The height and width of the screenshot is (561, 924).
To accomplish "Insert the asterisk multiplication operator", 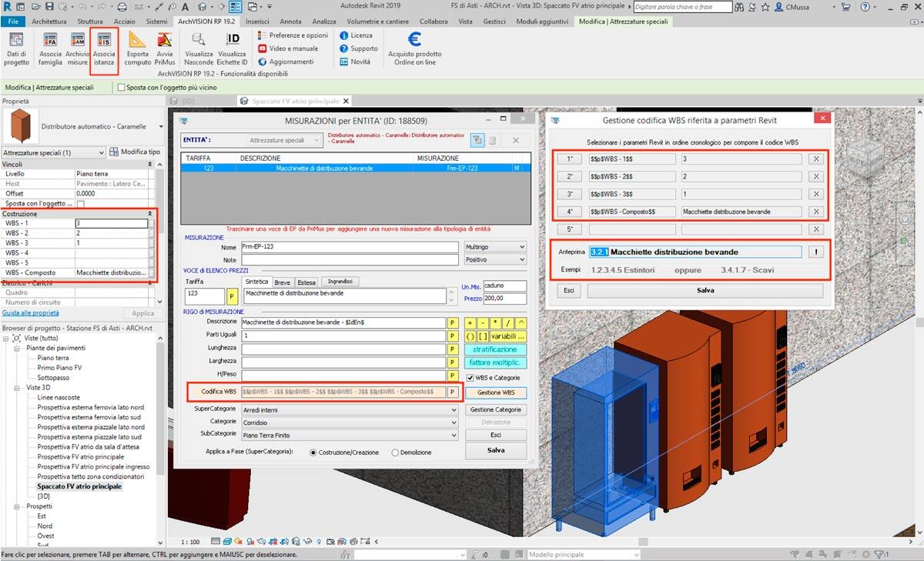I will 496,322.
